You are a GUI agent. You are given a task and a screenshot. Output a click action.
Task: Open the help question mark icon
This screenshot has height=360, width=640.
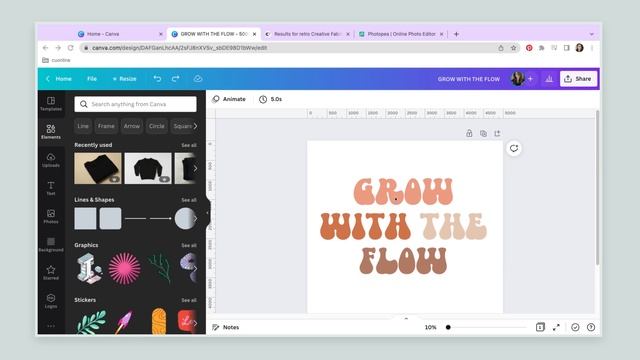(591, 327)
